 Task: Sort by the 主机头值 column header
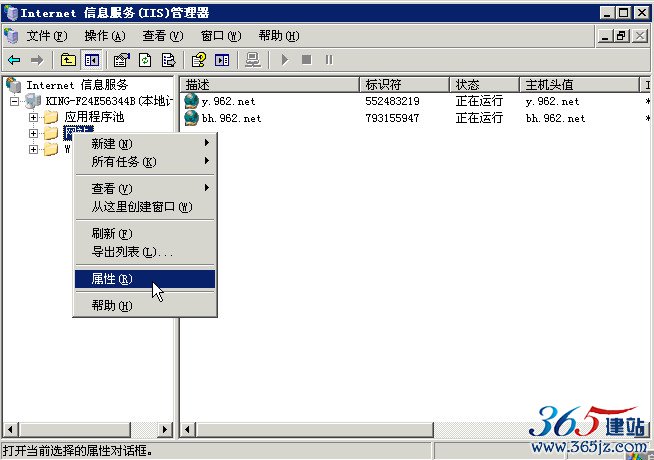(579, 85)
